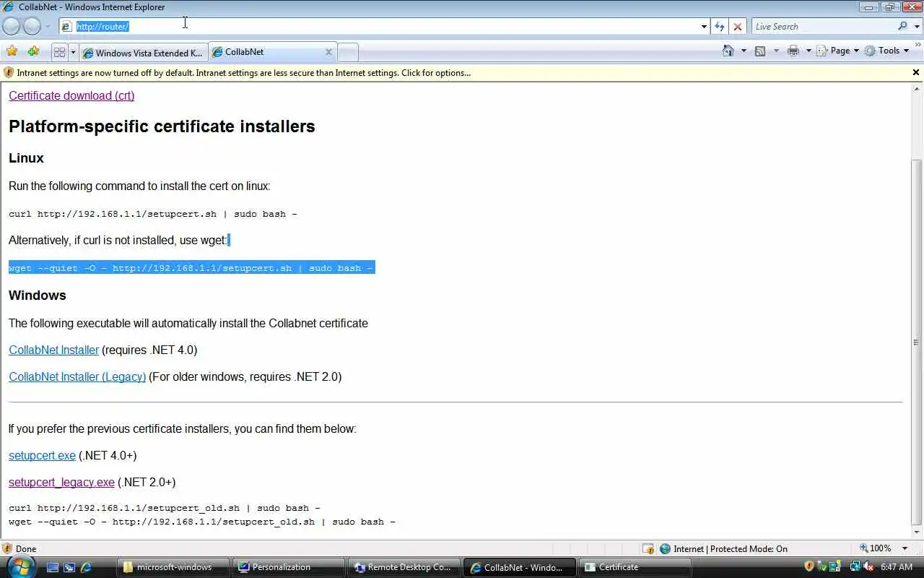The image size is (924, 578).
Task: Open the Quick Tabs view icon
Action: click(x=59, y=52)
